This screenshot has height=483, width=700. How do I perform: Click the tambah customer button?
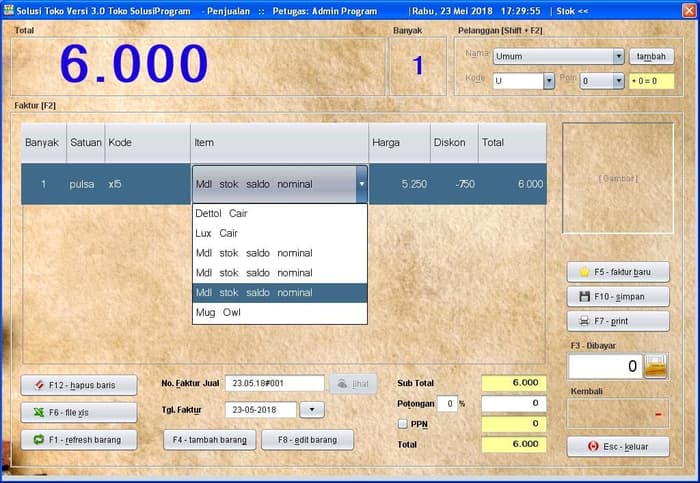pyautogui.click(x=651, y=57)
